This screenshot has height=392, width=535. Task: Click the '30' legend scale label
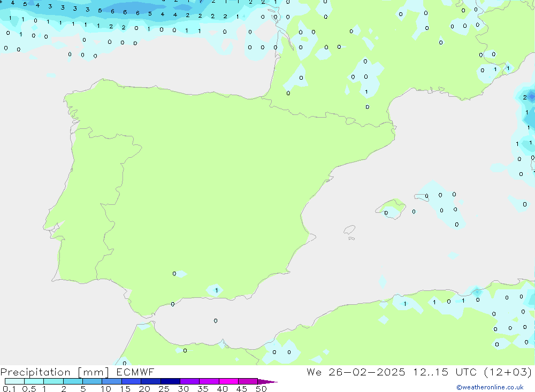184,389
